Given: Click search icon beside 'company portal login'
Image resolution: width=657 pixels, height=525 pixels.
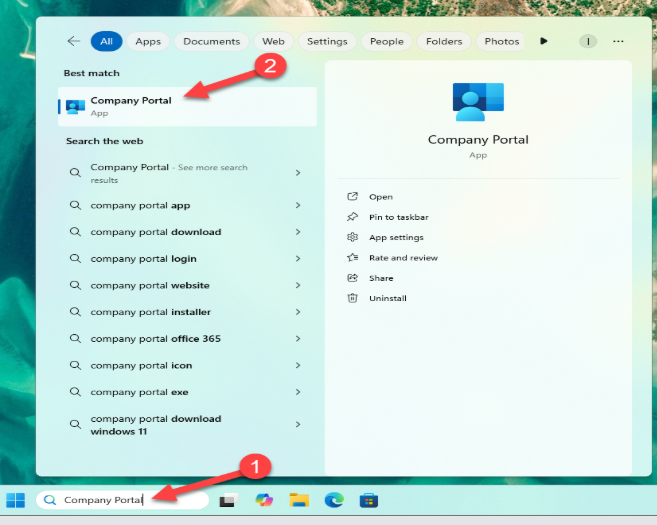Looking at the screenshot, I should (75, 259).
